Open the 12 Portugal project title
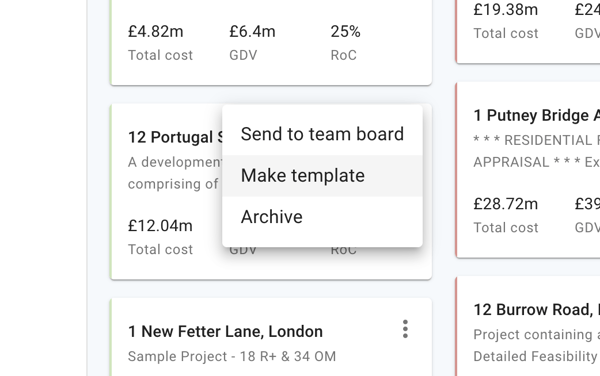This screenshot has width=600, height=376. pos(175,137)
